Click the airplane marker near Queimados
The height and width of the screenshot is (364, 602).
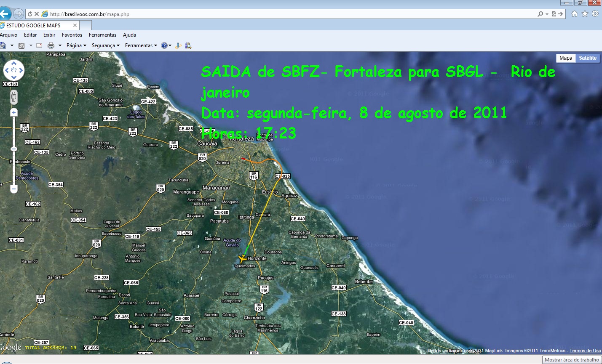tap(243, 258)
